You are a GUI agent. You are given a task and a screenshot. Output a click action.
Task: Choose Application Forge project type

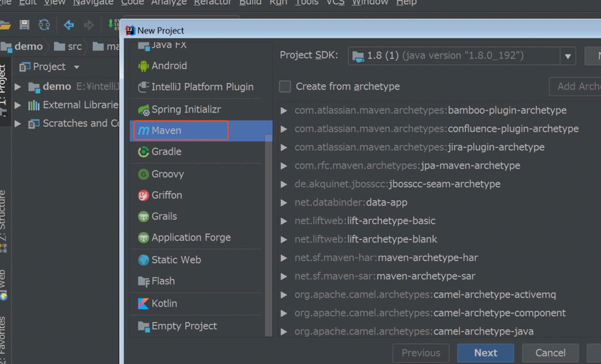(201, 237)
